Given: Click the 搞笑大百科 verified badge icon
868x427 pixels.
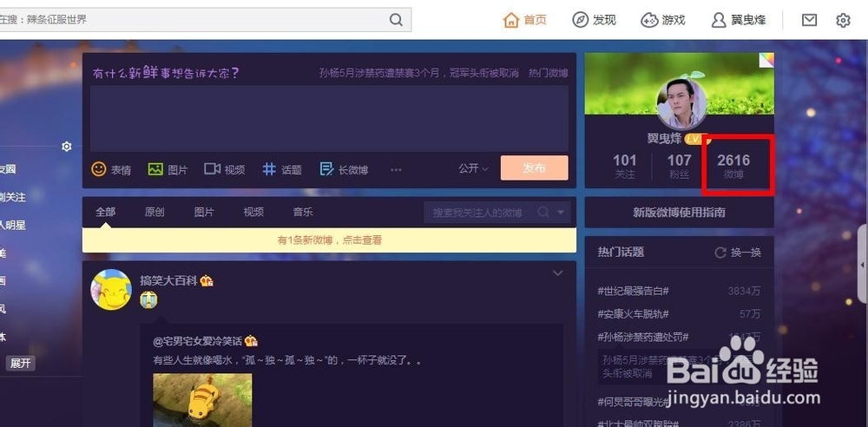Looking at the screenshot, I should (x=207, y=281).
